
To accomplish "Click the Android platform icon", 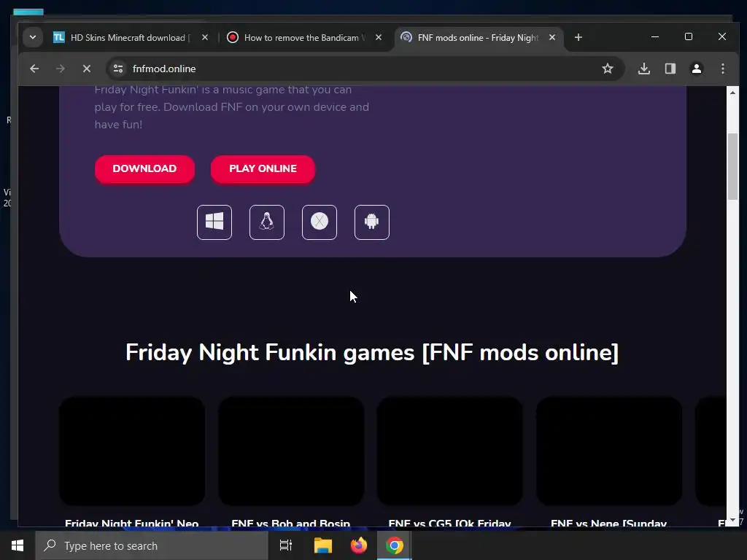I will [371, 222].
